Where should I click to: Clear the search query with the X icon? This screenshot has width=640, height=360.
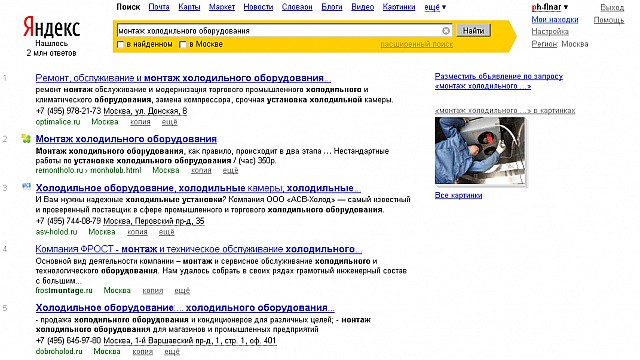[x=446, y=31]
